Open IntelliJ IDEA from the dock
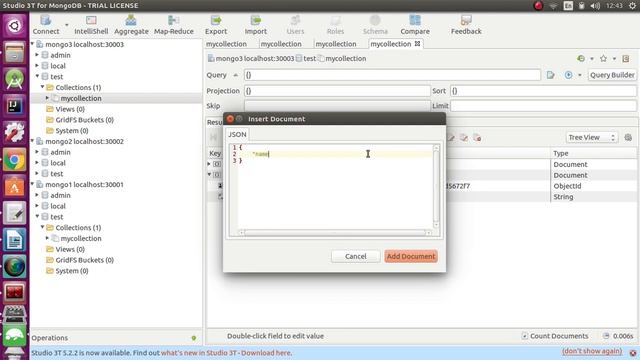640x360 pixels. click(x=15, y=106)
